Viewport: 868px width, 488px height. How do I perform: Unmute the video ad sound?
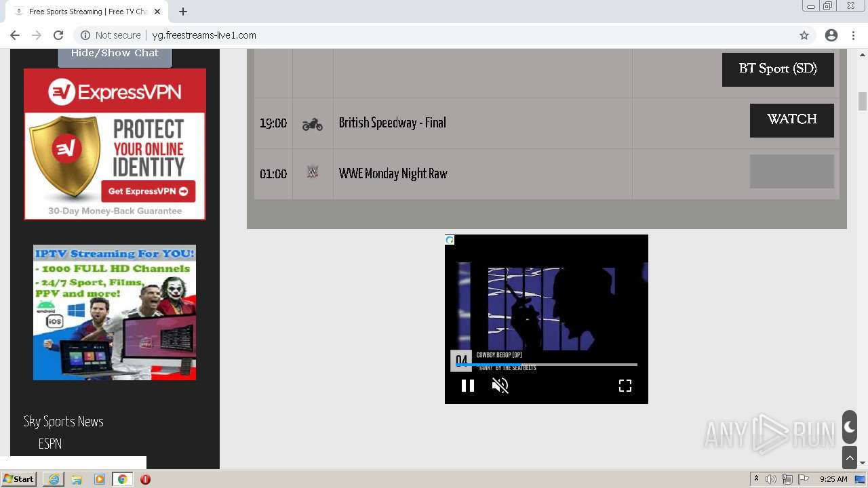500,386
